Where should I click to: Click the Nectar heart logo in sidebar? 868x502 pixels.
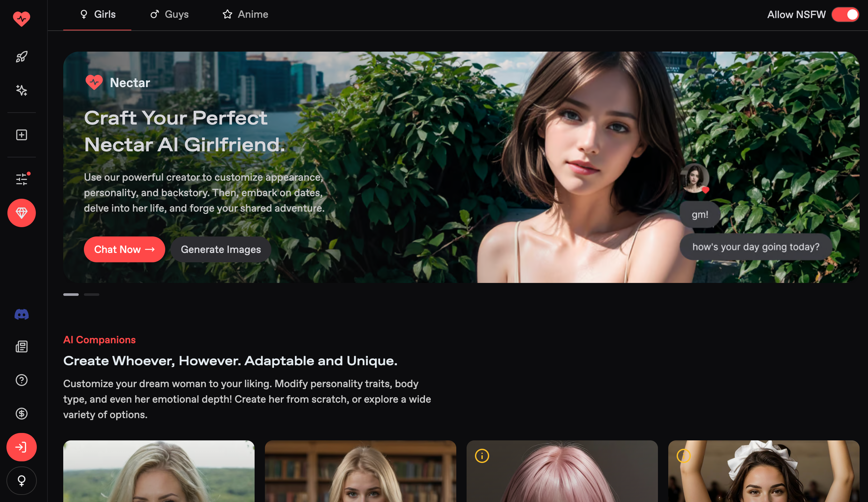[21, 19]
